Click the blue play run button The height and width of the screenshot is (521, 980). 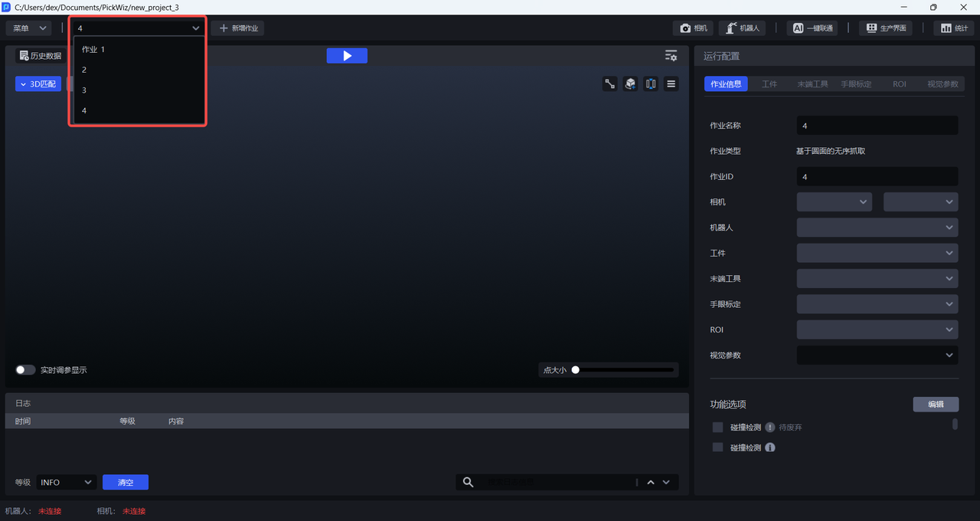(347, 56)
